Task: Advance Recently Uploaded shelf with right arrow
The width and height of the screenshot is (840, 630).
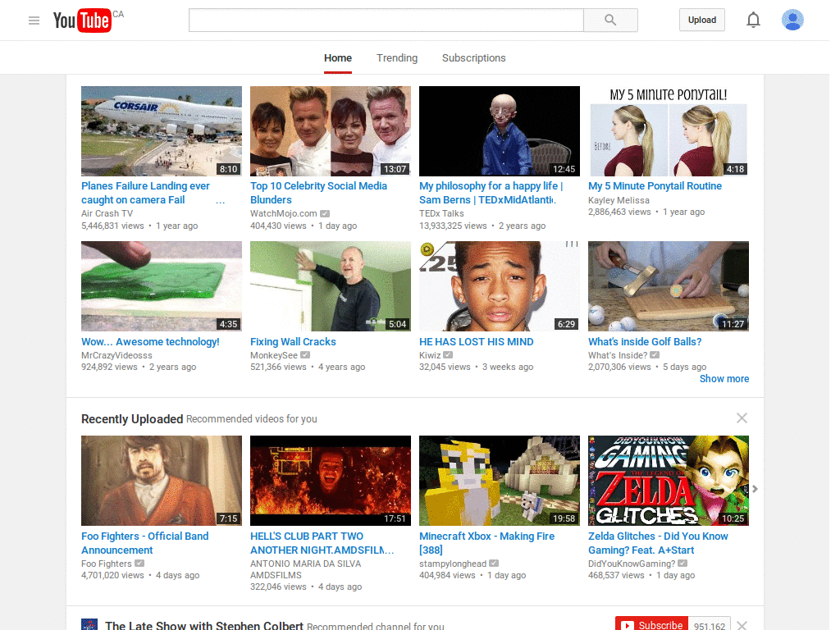Action: tap(755, 489)
